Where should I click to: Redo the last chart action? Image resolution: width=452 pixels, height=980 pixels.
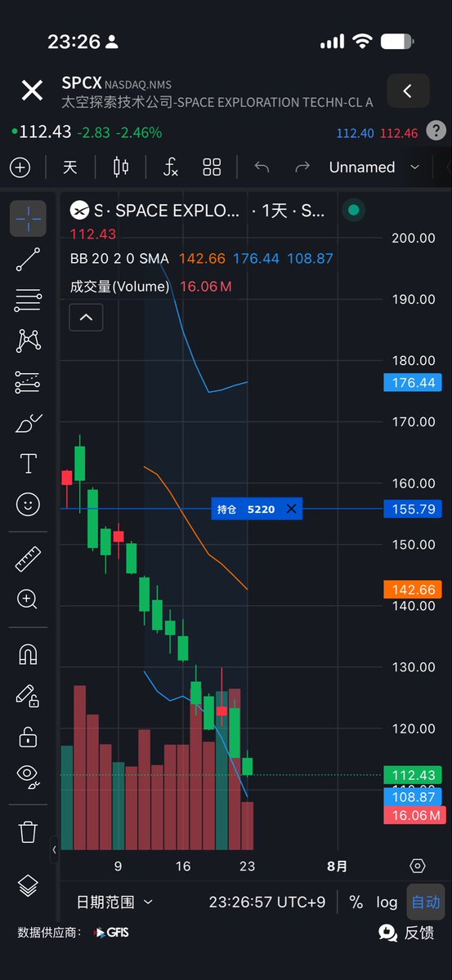pos(302,167)
